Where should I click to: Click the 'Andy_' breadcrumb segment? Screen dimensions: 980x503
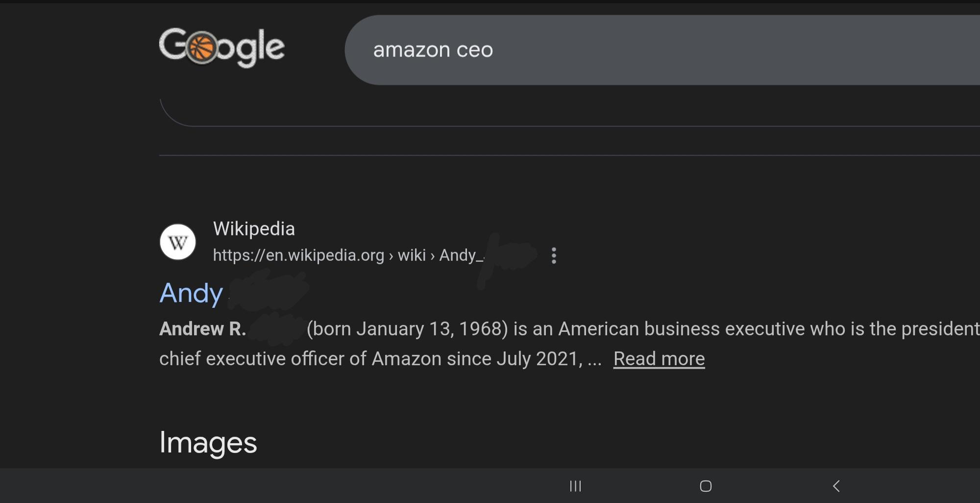(461, 255)
